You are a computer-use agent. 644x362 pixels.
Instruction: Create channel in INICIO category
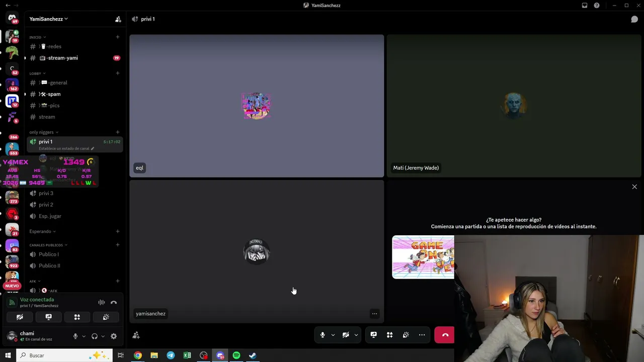coord(118,37)
